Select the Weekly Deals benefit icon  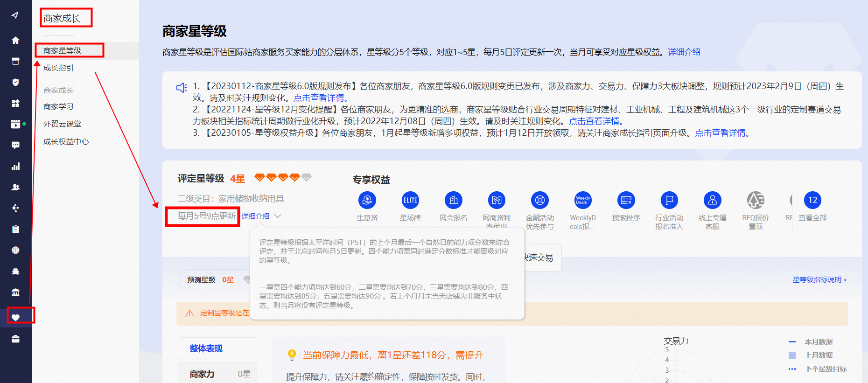coord(583,201)
